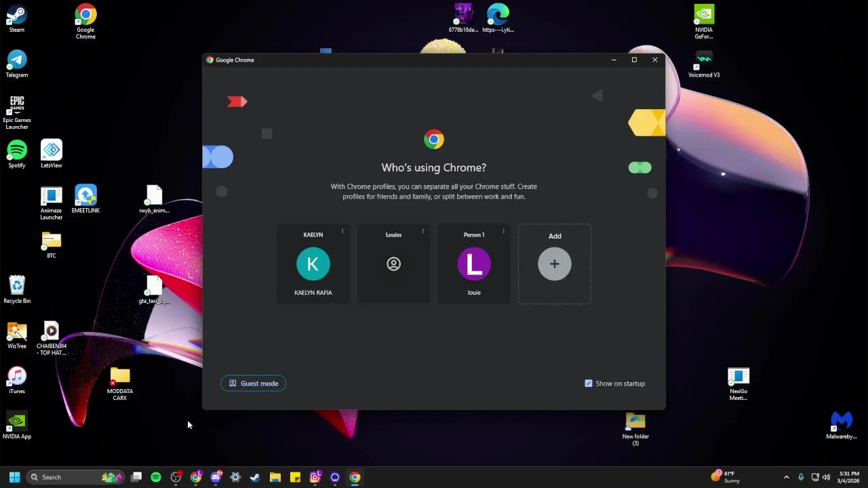Screen dimensions: 868x488
Task: Select the 6778b18da file on desktop
Action: [x=463, y=19]
